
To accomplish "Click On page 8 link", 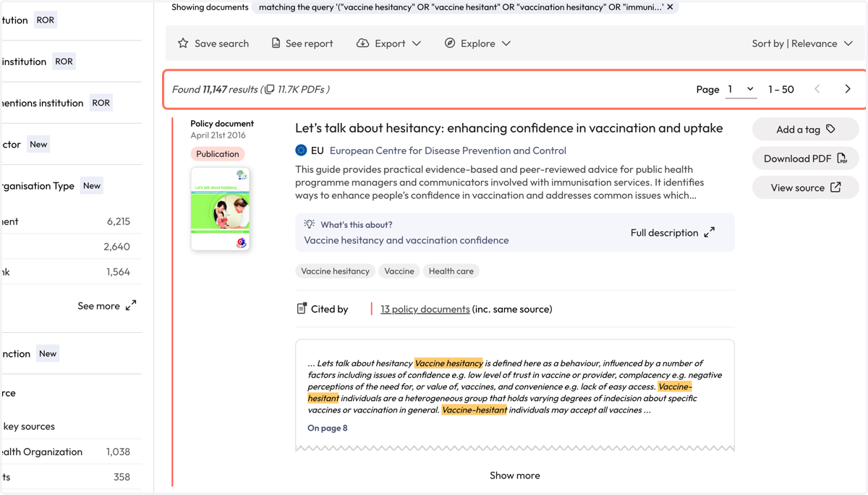I will [x=328, y=428].
